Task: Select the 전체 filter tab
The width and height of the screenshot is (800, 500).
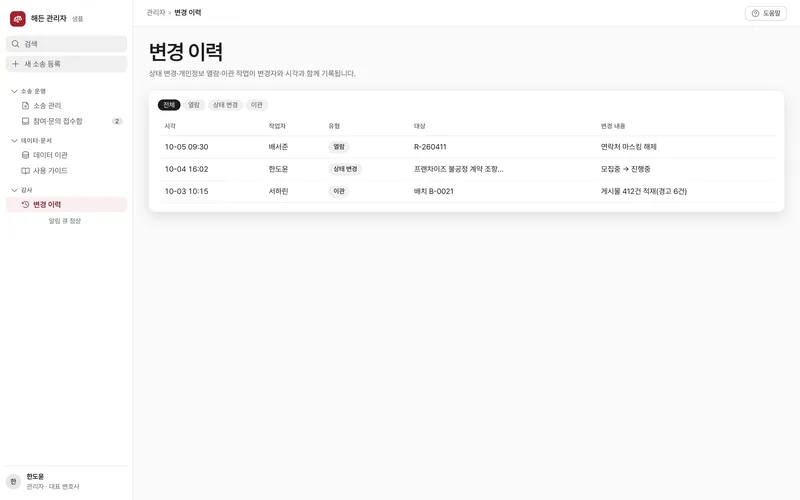Action: click(169, 105)
